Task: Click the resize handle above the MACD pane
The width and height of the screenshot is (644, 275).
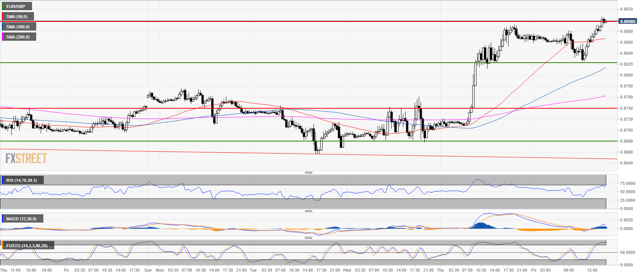Action: click(308, 211)
